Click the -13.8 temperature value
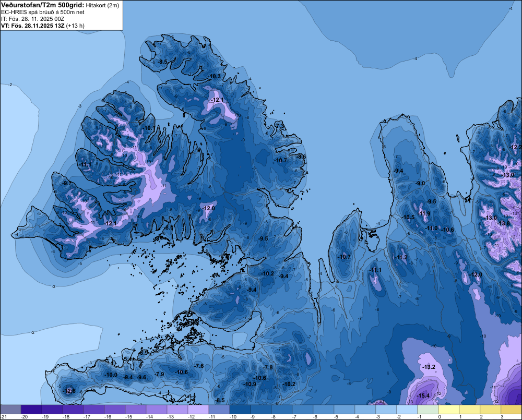 [503, 224]
